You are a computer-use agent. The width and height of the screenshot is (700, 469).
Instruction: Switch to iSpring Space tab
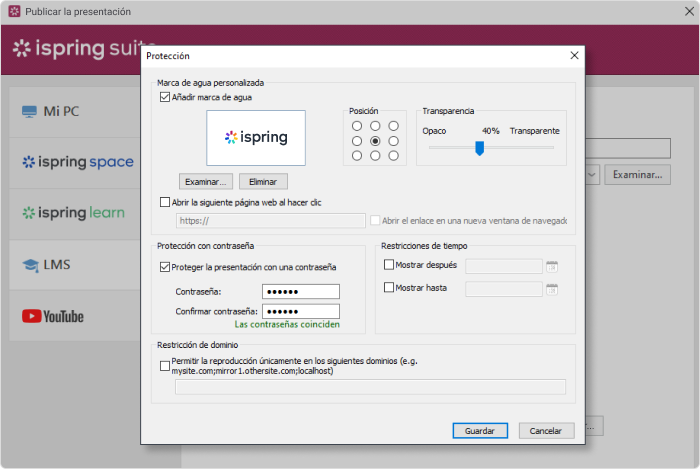point(75,162)
